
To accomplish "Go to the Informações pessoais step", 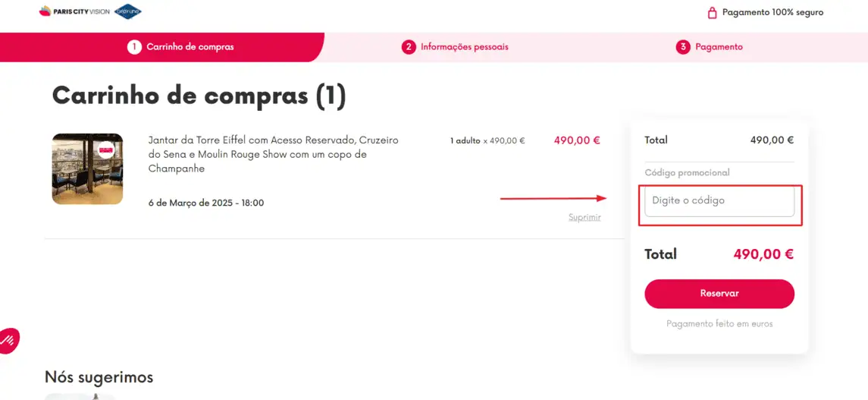I will (465, 47).
